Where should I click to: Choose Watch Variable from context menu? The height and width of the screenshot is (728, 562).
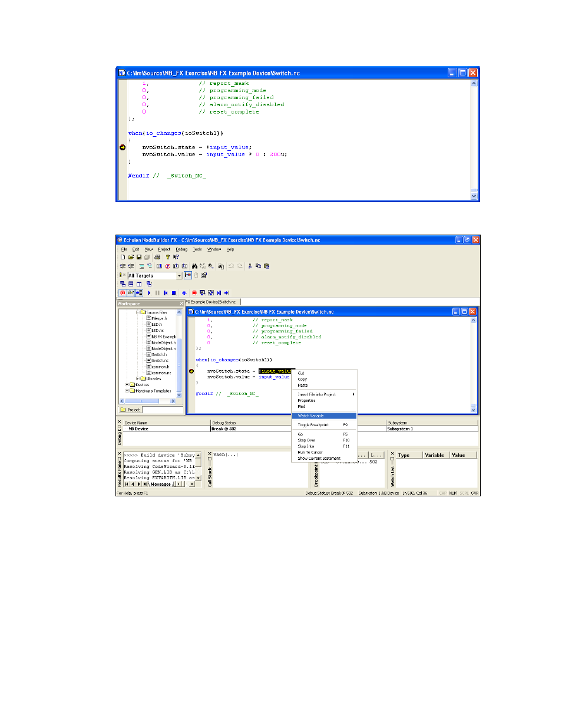point(325,416)
